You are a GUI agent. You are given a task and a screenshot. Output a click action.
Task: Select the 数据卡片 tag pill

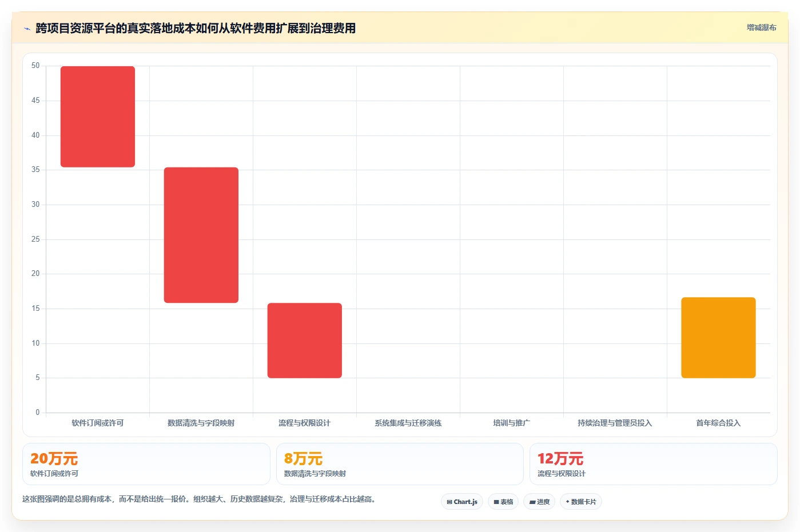click(x=581, y=502)
